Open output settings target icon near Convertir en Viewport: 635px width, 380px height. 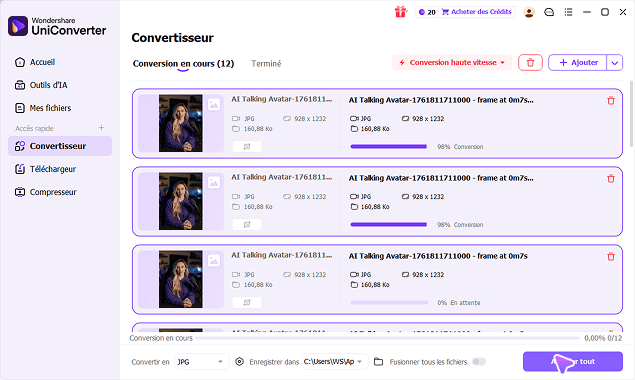(x=239, y=361)
